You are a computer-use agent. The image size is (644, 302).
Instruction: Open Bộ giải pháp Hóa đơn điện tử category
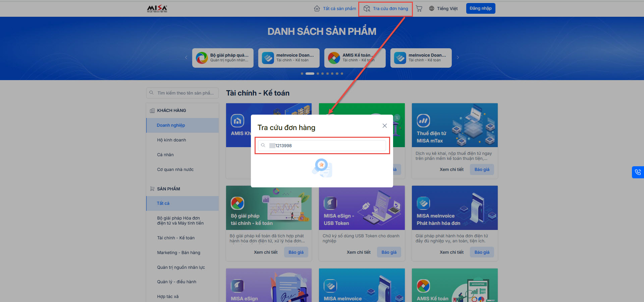pyautogui.click(x=182, y=221)
